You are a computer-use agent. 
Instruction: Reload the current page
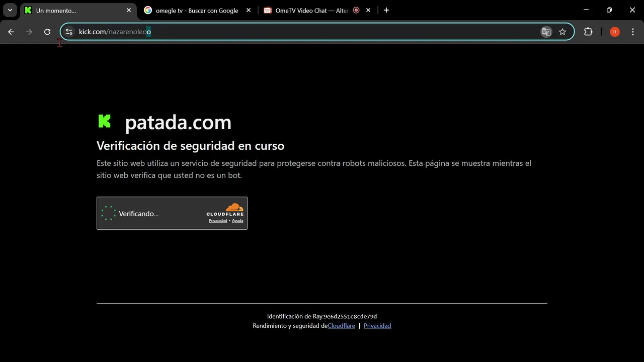[47, 32]
